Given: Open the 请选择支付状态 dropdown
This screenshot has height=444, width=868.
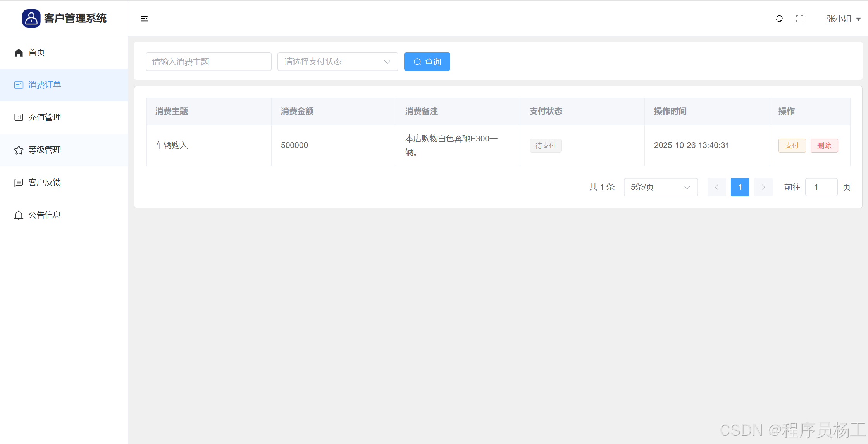Looking at the screenshot, I should [338, 62].
